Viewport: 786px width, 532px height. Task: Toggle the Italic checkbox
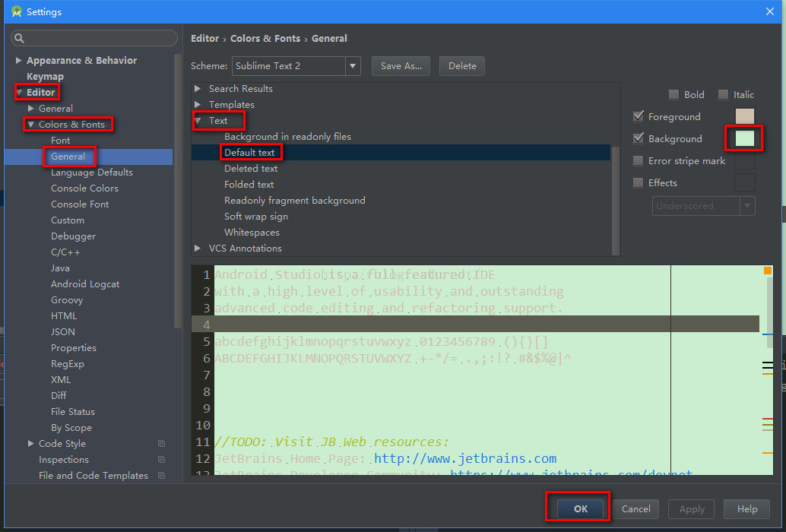(723, 94)
